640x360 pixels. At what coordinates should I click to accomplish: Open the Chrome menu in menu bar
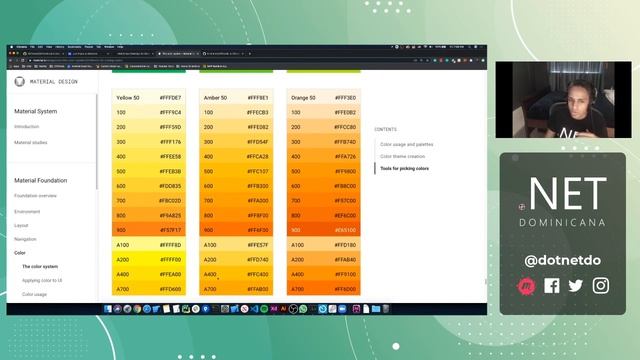coord(22,47)
